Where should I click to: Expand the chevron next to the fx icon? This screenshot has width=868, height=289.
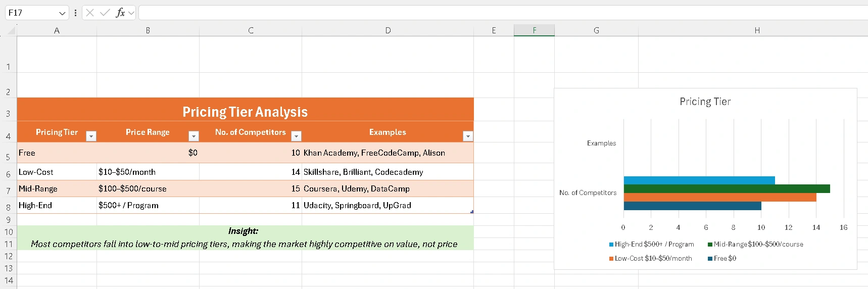tap(131, 13)
